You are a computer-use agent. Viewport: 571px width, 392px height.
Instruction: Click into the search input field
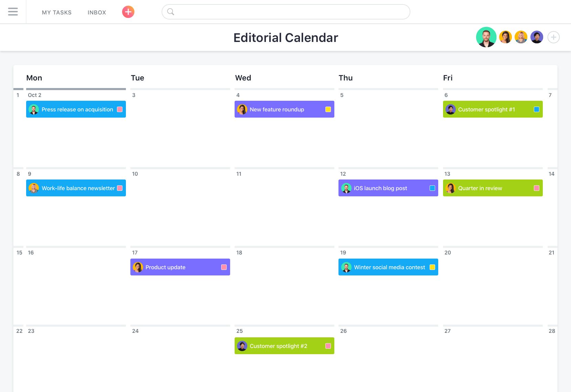(x=285, y=12)
